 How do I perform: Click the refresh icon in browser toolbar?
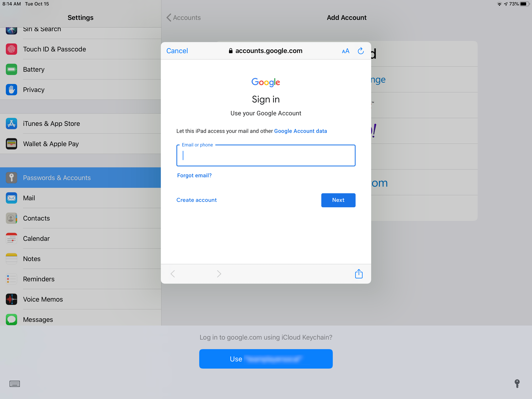pyautogui.click(x=360, y=51)
